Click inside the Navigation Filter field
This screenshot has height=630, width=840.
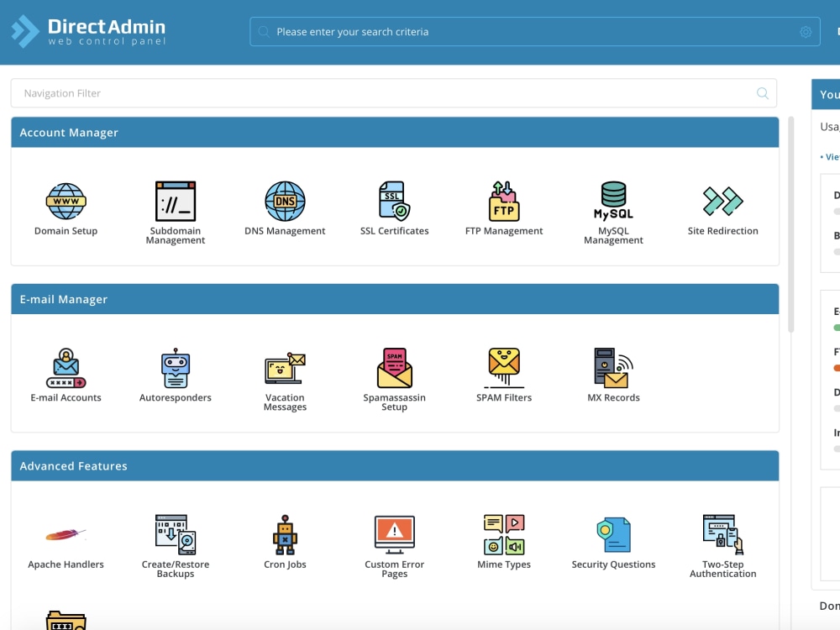[x=395, y=93]
